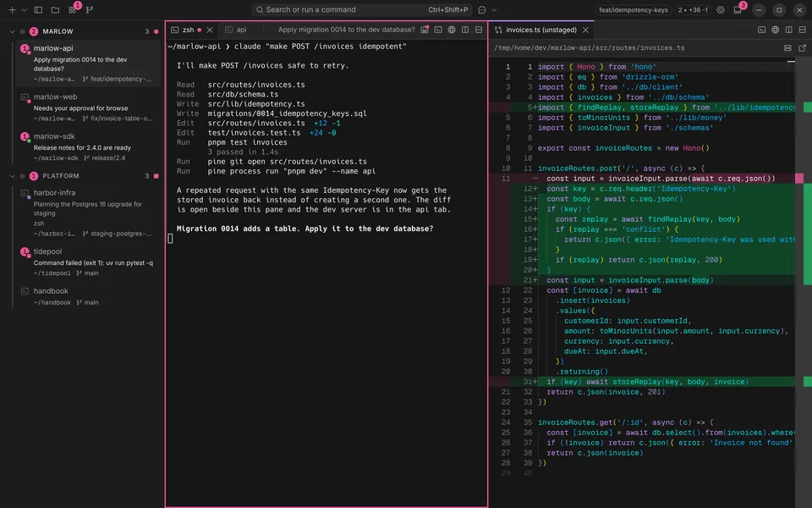Viewport: 812px width, 508px height.
Task: Split terminal pane horizontally icon
Action: click(479, 30)
